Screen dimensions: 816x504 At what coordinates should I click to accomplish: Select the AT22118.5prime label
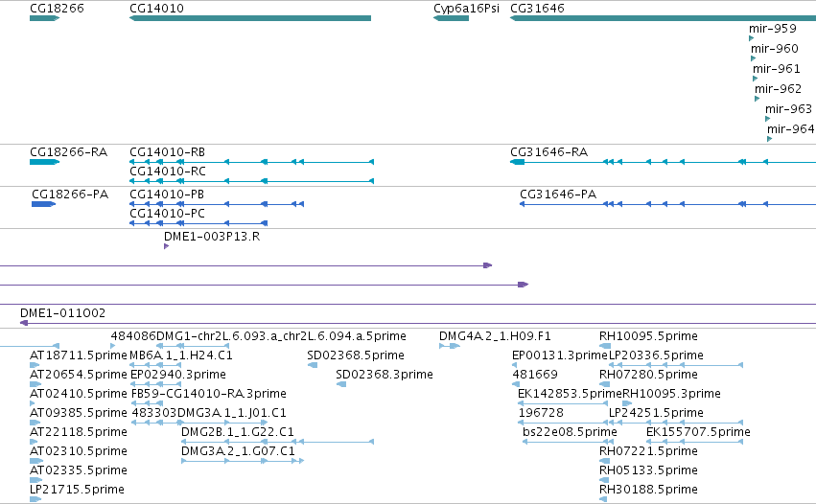tap(79, 432)
